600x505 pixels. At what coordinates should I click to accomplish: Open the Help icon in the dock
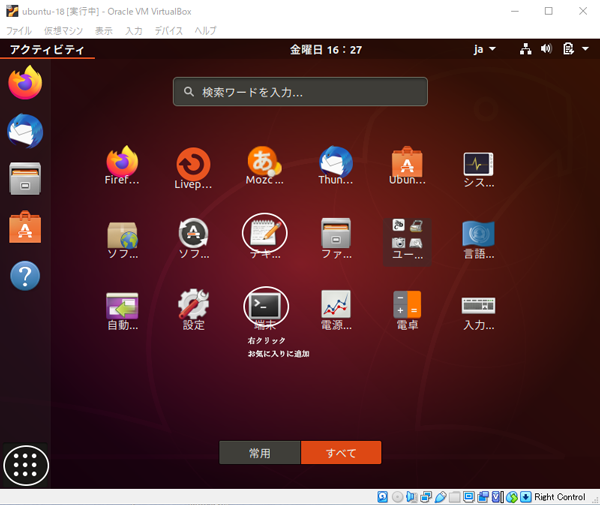(25, 276)
